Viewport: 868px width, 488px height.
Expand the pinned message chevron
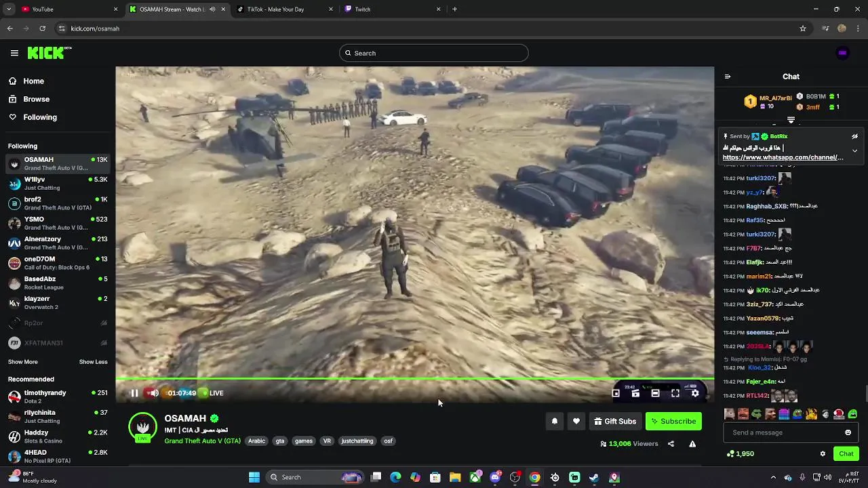coord(854,151)
